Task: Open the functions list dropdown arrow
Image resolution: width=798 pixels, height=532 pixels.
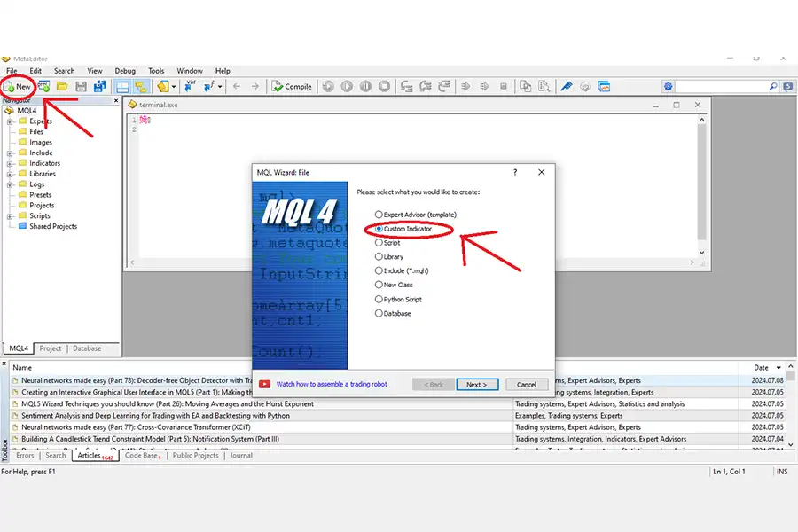Action: (x=220, y=87)
